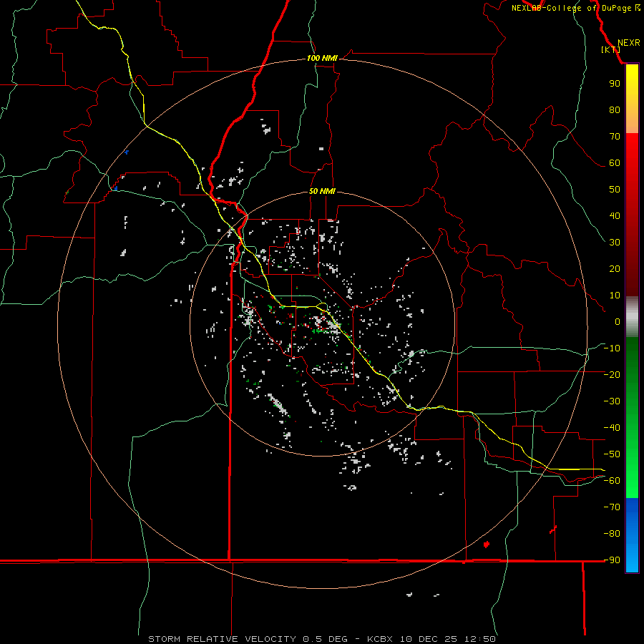Click the -20 value on the velocity scale
The height and width of the screenshot is (644, 644).
coord(612,374)
